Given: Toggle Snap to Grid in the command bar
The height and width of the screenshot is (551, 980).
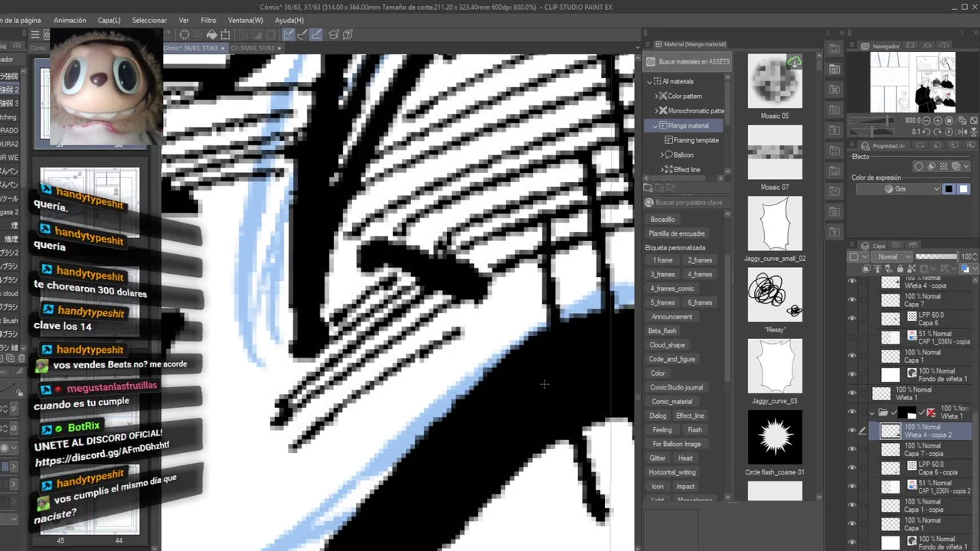Looking at the screenshot, I should pyautogui.click(x=315, y=34).
